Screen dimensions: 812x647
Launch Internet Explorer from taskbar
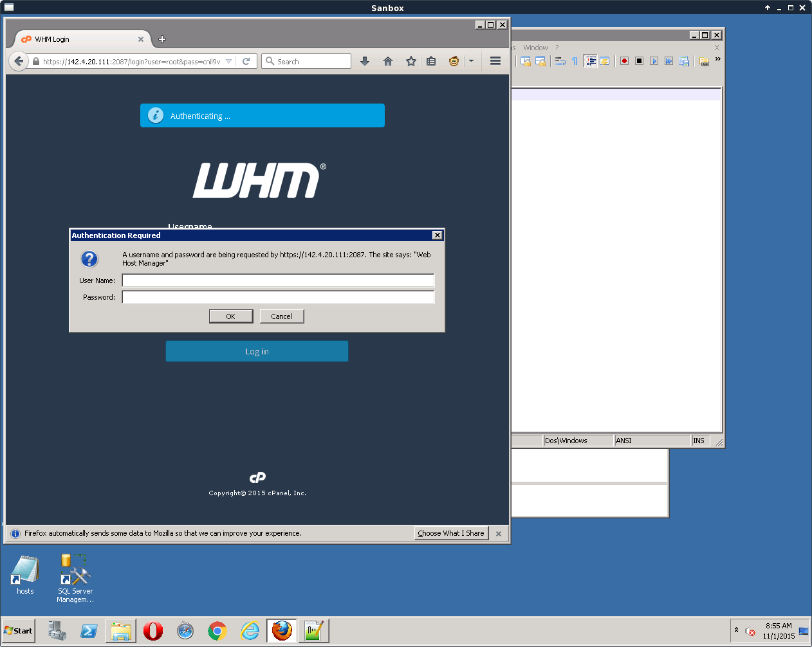click(x=250, y=631)
